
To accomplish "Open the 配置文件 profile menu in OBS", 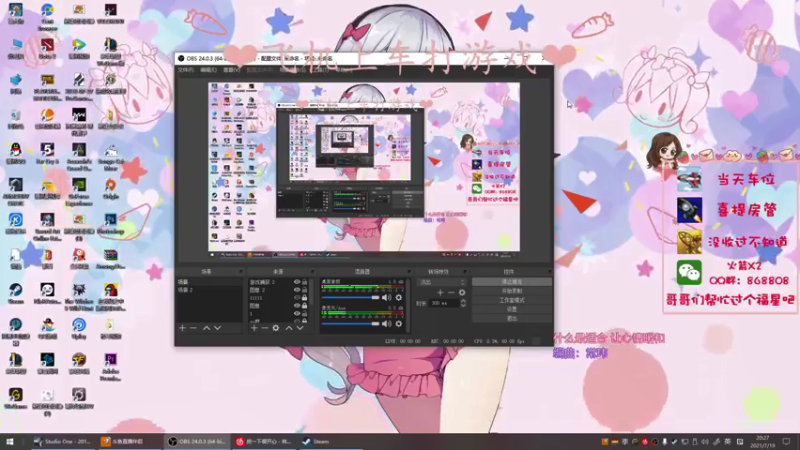I will pyautogui.click(x=259, y=70).
